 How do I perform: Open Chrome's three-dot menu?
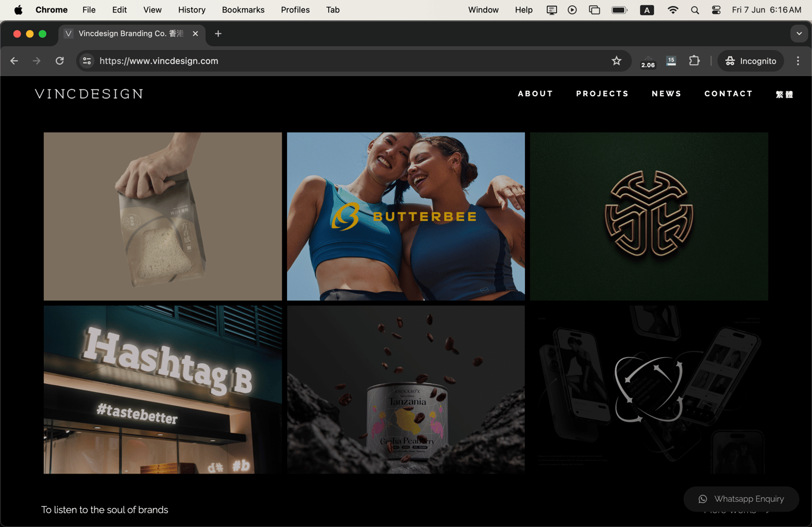click(x=798, y=61)
